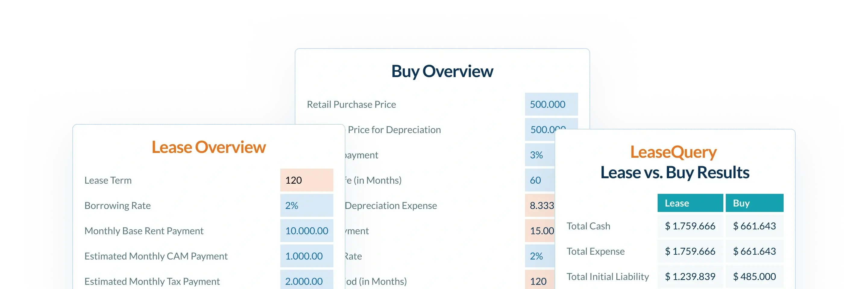
Task: Select the Total Cash value under Lease
Action: [690, 226]
